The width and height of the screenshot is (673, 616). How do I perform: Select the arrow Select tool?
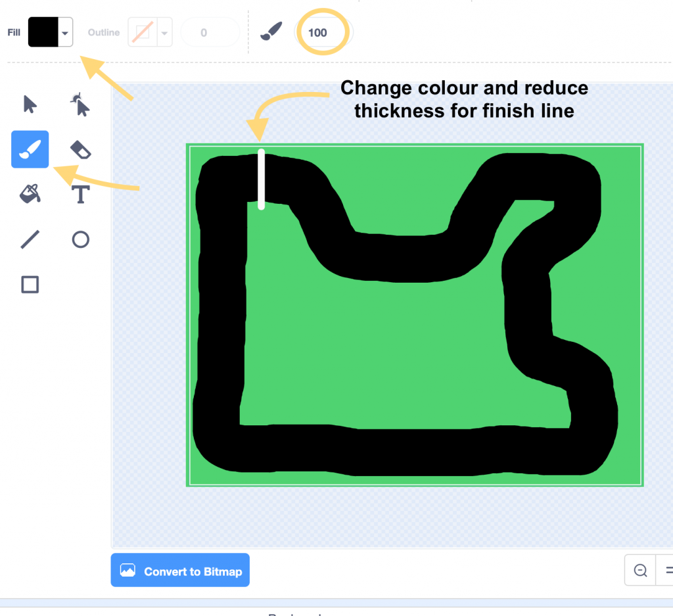pyautogui.click(x=30, y=105)
